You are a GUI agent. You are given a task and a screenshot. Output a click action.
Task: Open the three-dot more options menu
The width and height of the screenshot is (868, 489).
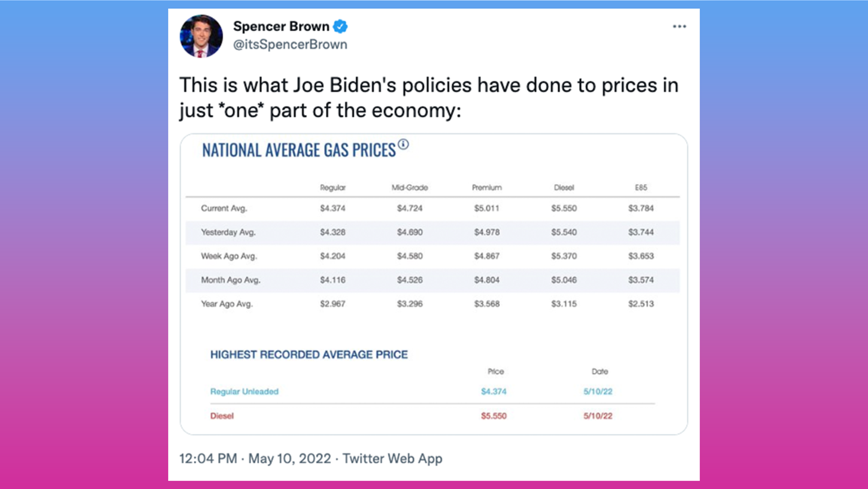(679, 27)
